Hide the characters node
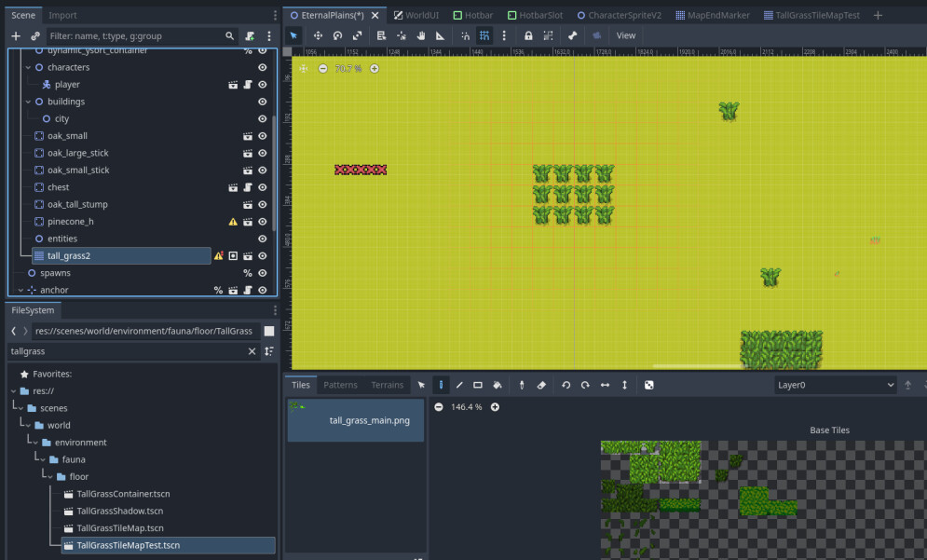 tap(263, 67)
